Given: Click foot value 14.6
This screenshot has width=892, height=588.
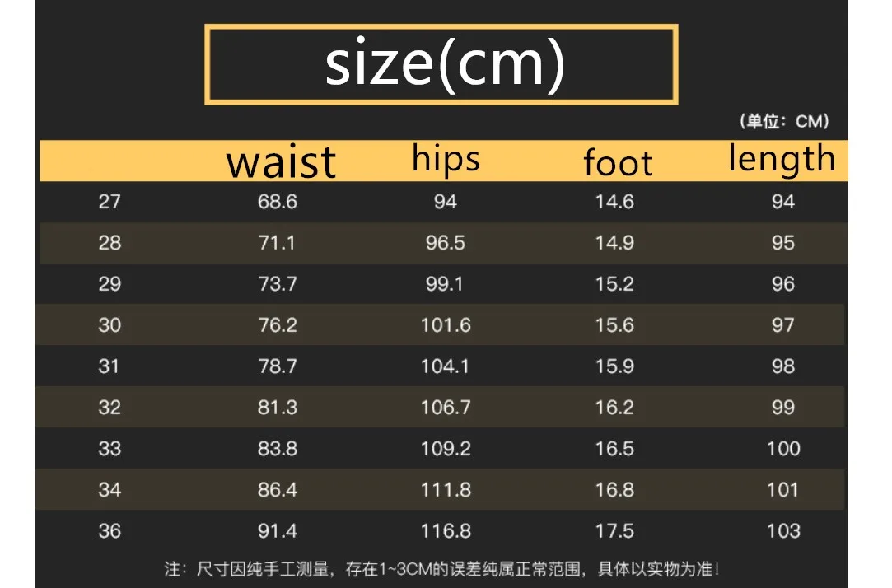Looking at the screenshot, I should 614,202.
